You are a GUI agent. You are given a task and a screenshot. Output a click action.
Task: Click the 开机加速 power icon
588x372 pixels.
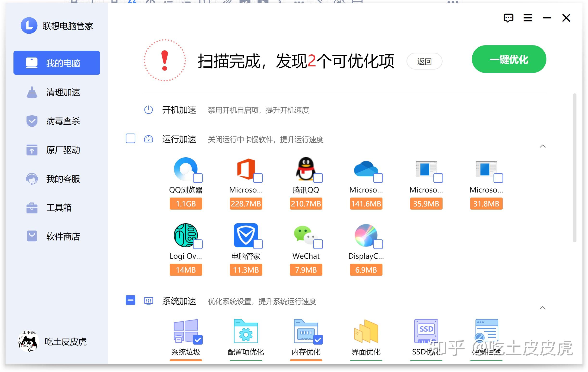pos(149,110)
